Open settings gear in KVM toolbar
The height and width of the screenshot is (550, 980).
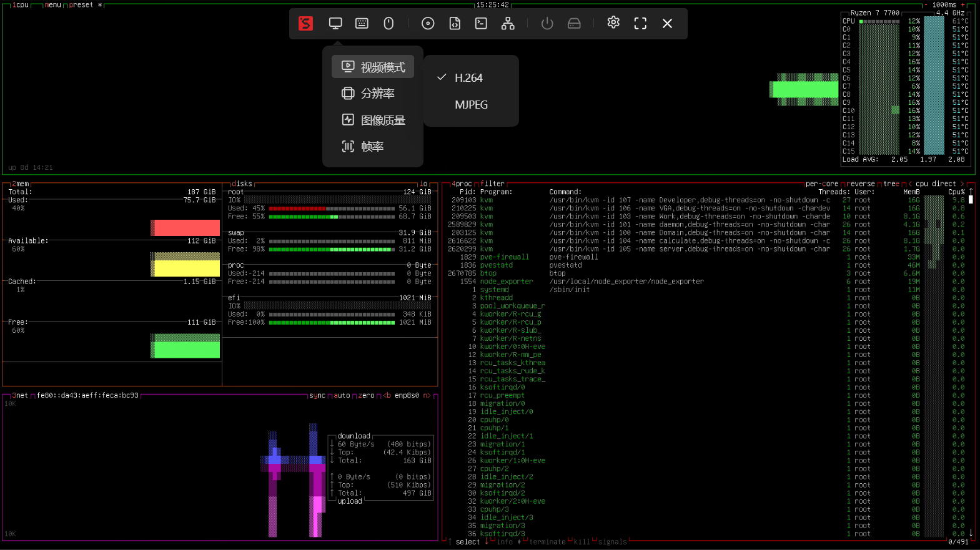pyautogui.click(x=613, y=22)
